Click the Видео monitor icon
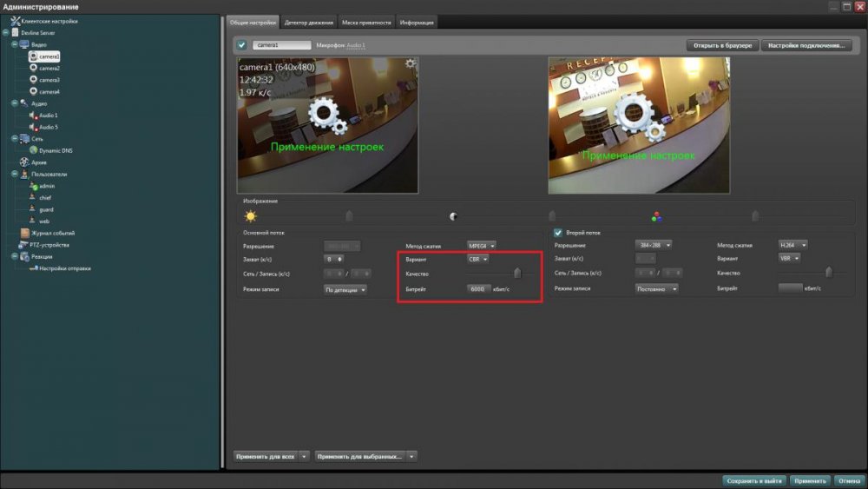Viewport: 868px width, 489px height. point(24,44)
